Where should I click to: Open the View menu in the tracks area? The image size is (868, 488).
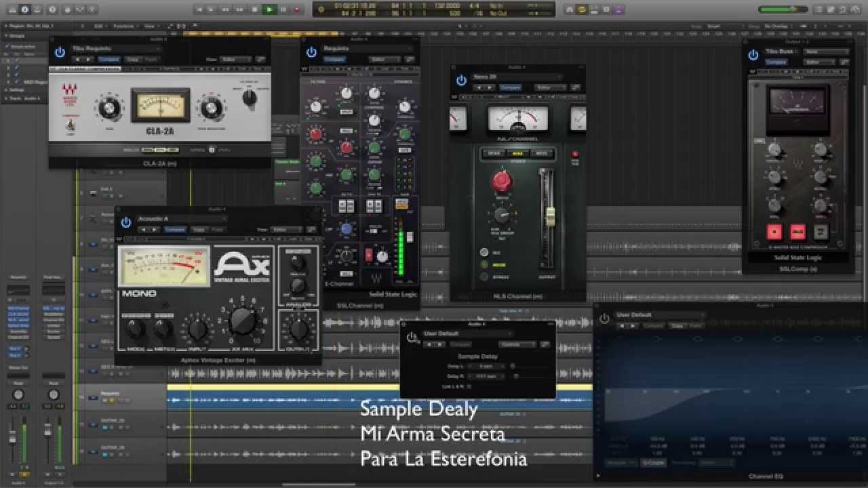150,26
